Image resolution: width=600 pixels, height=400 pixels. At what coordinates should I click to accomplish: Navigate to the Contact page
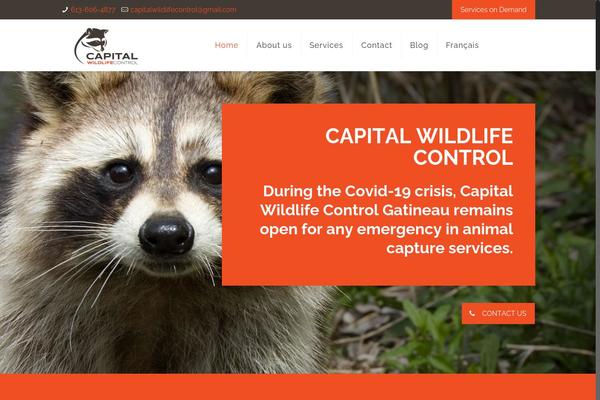(x=377, y=45)
